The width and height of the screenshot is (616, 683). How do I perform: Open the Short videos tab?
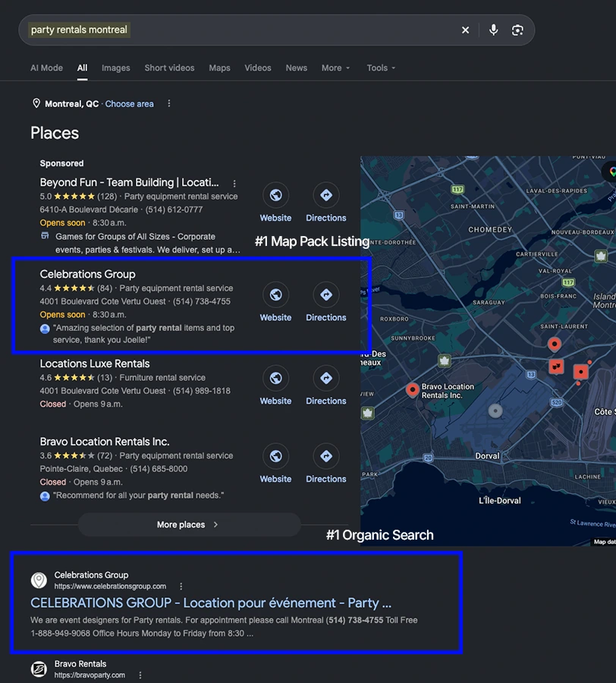(x=169, y=68)
